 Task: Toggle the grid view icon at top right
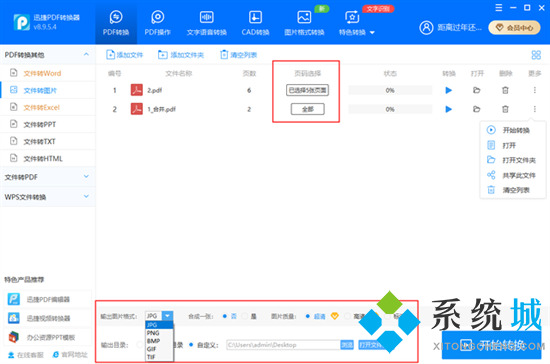click(536, 55)
